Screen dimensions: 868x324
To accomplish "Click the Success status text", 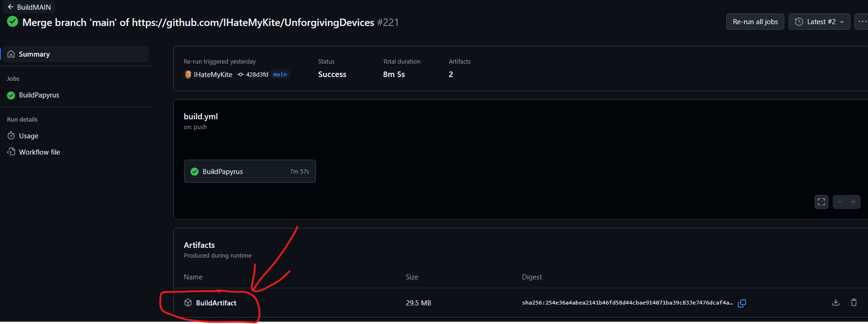I will pos(332,74).
